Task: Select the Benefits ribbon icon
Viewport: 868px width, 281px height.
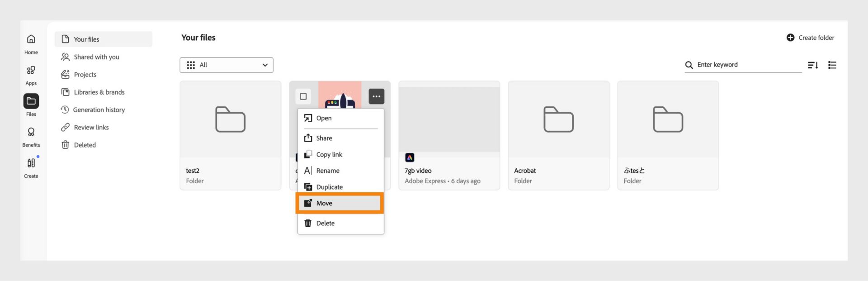Action: point(31,132)
